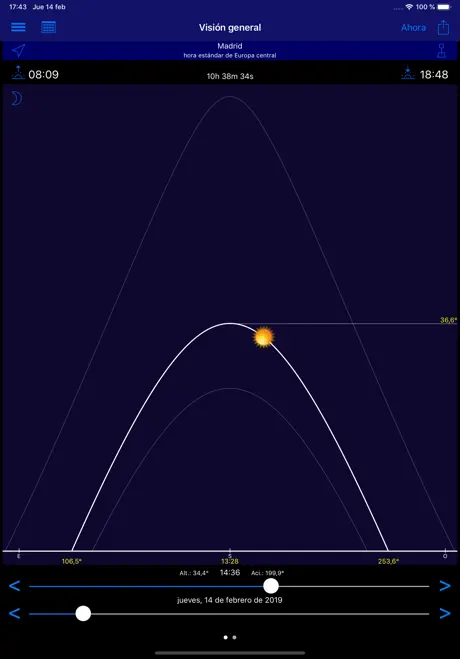Tap the 13:28 solar noon label
Viewport: 460px width, 659px height.
click(x=230, y=561)
